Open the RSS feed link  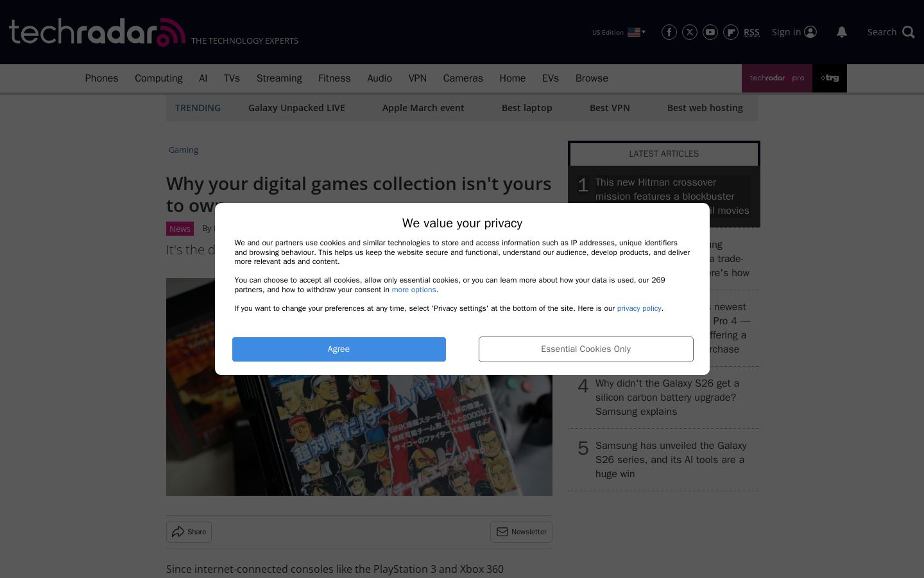click(x=751, y=32)
